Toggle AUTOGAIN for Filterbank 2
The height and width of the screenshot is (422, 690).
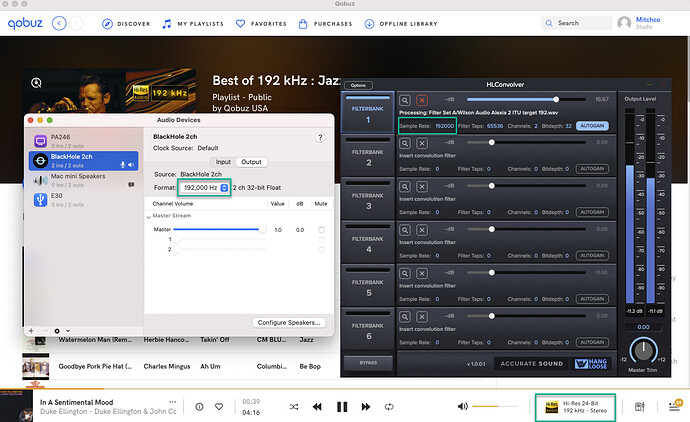(x=592, y=169)
